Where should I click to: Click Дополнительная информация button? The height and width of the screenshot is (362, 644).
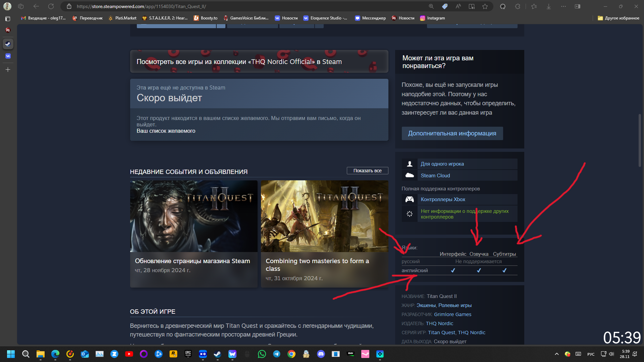[452, 133]
